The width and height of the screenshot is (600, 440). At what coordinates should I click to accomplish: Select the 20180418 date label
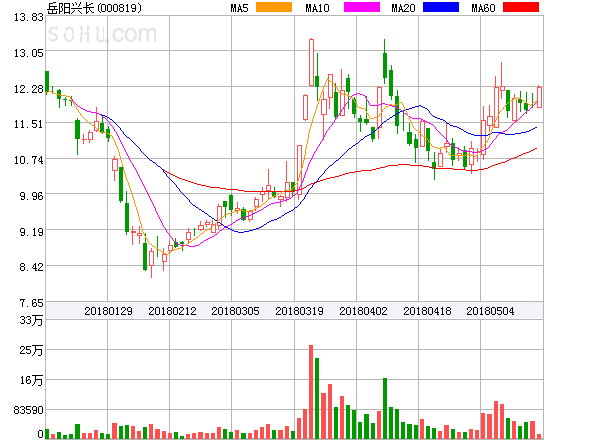[427, 311]
